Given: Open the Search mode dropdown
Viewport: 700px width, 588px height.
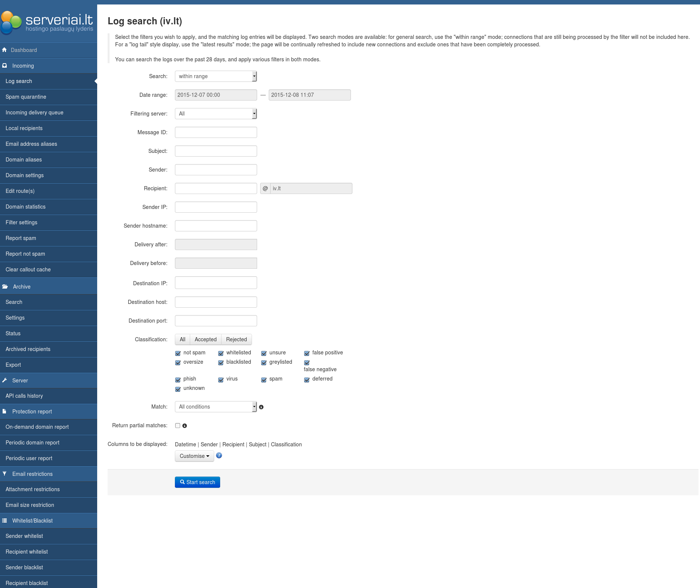Looking at the screenshot, I should point(216,76).
